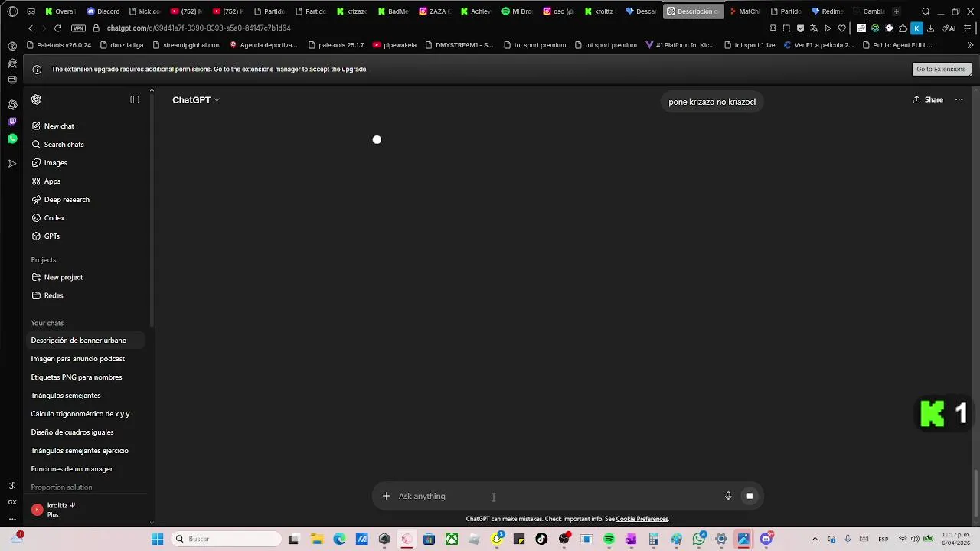
Task: Collapse the Your chats section header
Action: pyautogui.click(x=47, y=323)
